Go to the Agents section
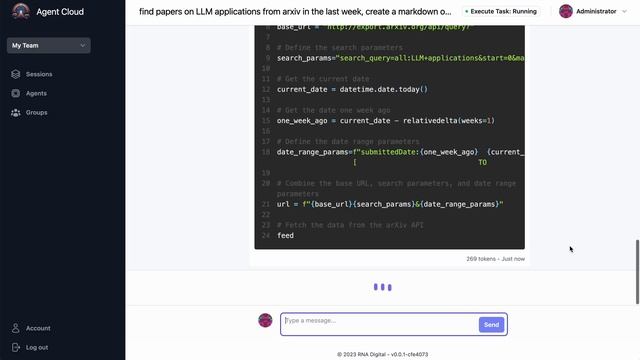 coord(36,93)
